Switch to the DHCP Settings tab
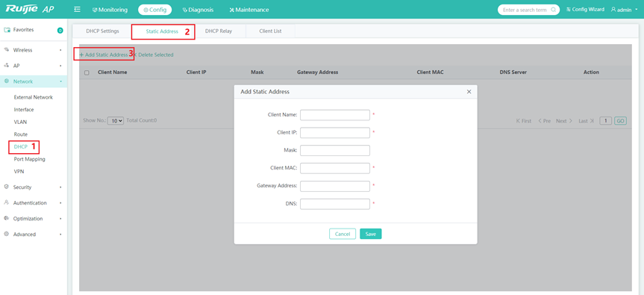The image size is (644, 295). click(102, 31)
